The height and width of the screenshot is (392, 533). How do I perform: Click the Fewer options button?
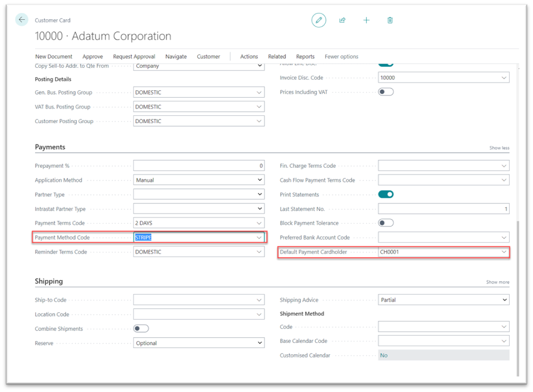click(x=341, y=56)
